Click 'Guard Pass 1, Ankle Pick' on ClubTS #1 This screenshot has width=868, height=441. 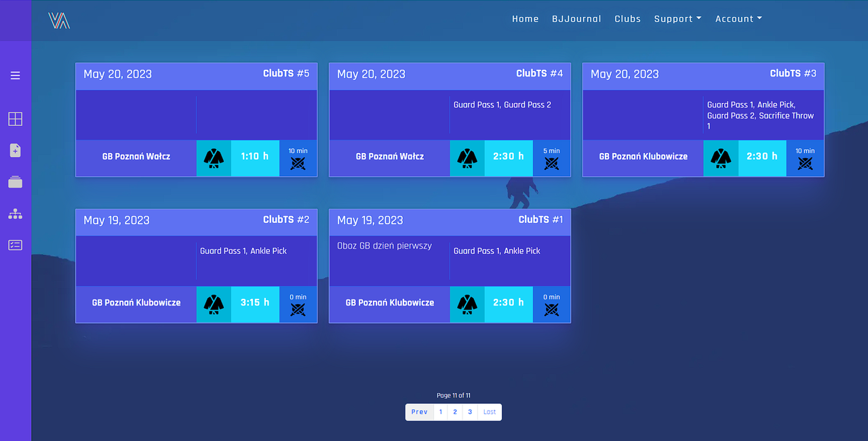497,251
